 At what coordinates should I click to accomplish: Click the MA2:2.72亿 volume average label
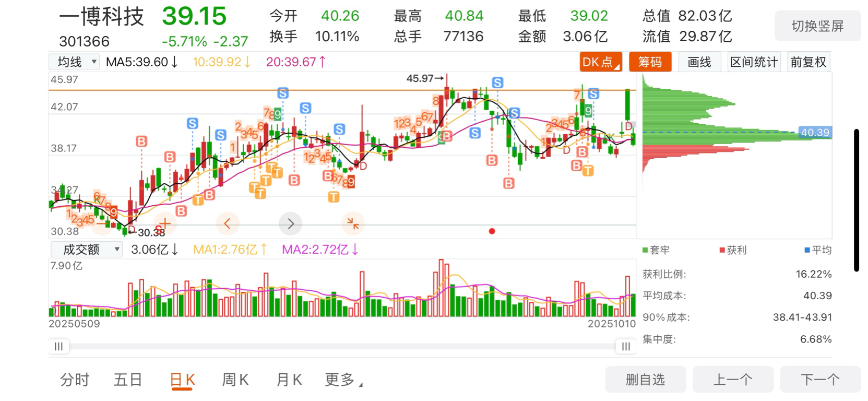pyautogui.click(x=320, y=250)
